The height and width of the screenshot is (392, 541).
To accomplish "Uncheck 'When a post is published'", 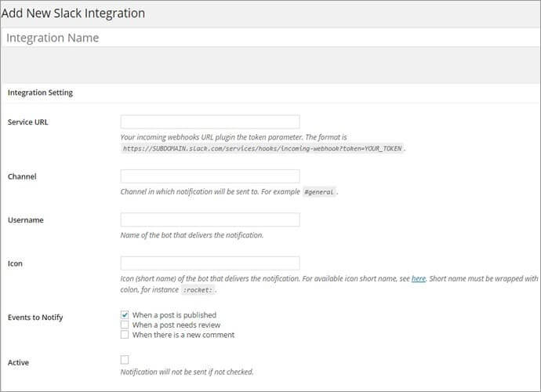I will coord(125,314).
